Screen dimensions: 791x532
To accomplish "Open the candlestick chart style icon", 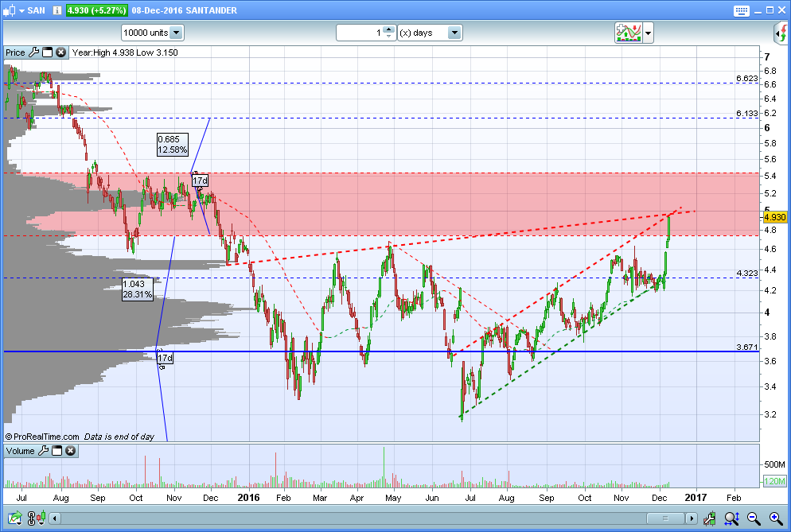I will 9,10.
